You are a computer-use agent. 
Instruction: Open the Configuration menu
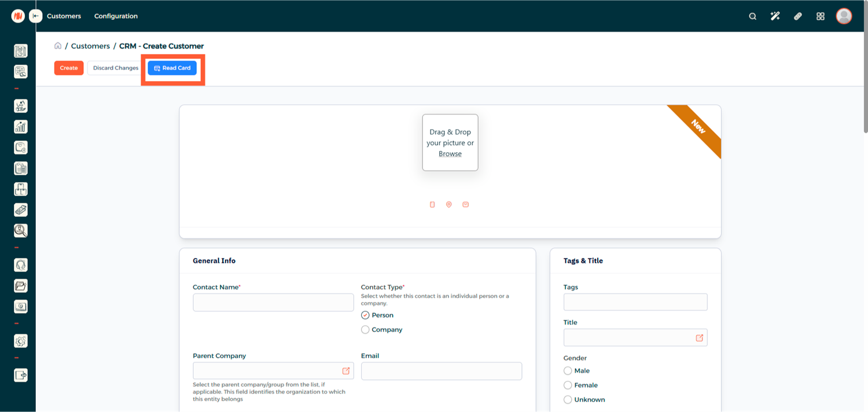pyautogui.click(x=116, y=16)
